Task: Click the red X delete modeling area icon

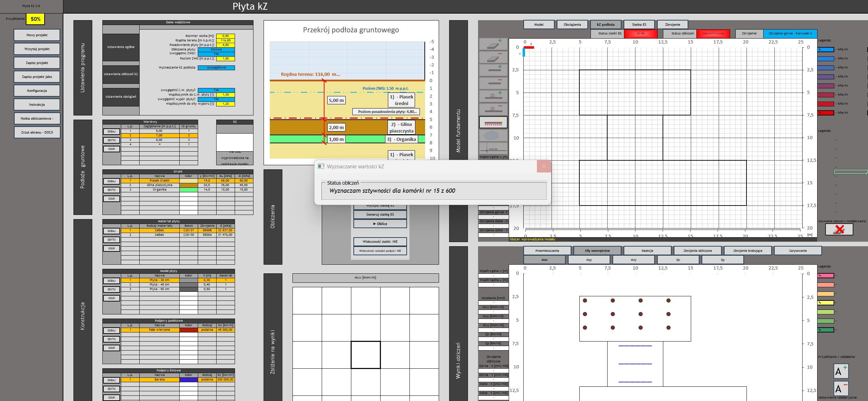Action: click(839, 229)
